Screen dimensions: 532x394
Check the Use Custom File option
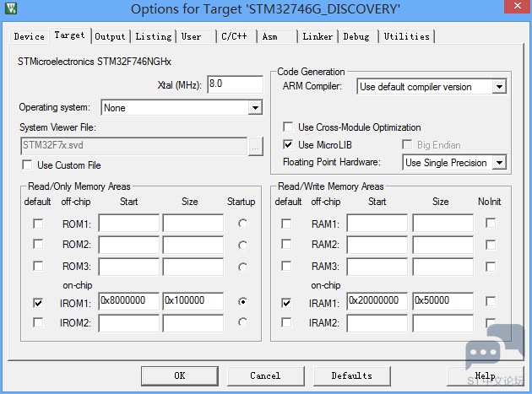pyautogui.click(x=27, y=165)
